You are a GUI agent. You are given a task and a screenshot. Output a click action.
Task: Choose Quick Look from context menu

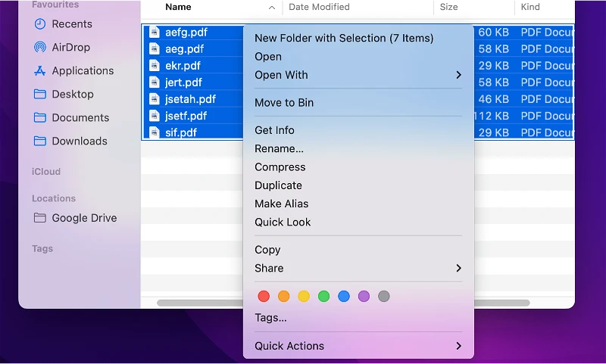click(x=283, y=222)
